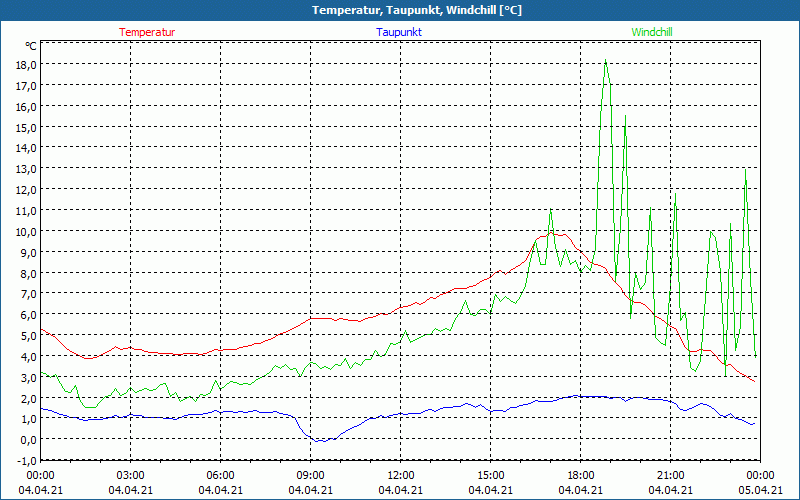Click the 14,0 y-axis value

(26, 148)
